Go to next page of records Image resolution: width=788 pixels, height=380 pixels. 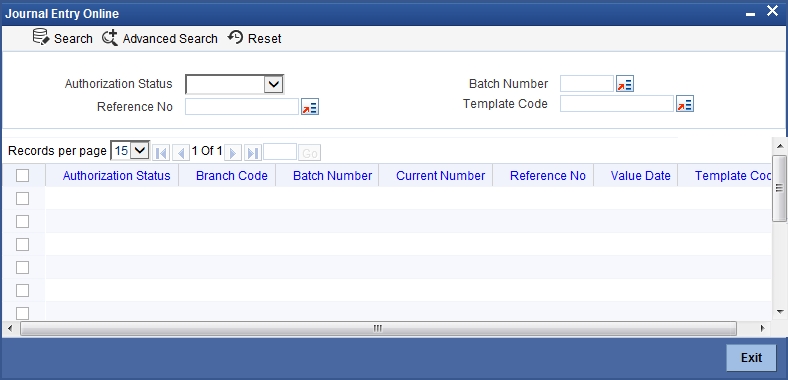233,152
